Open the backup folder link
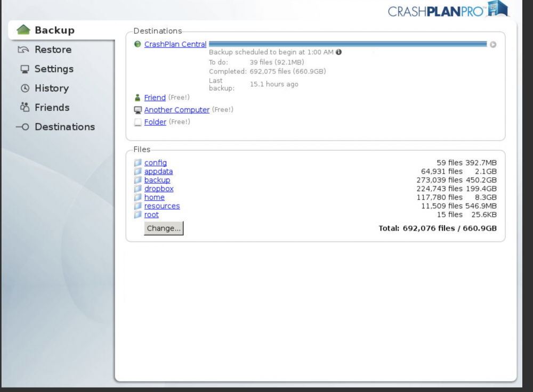The image size is (533, 392). (x=157, y=180)
